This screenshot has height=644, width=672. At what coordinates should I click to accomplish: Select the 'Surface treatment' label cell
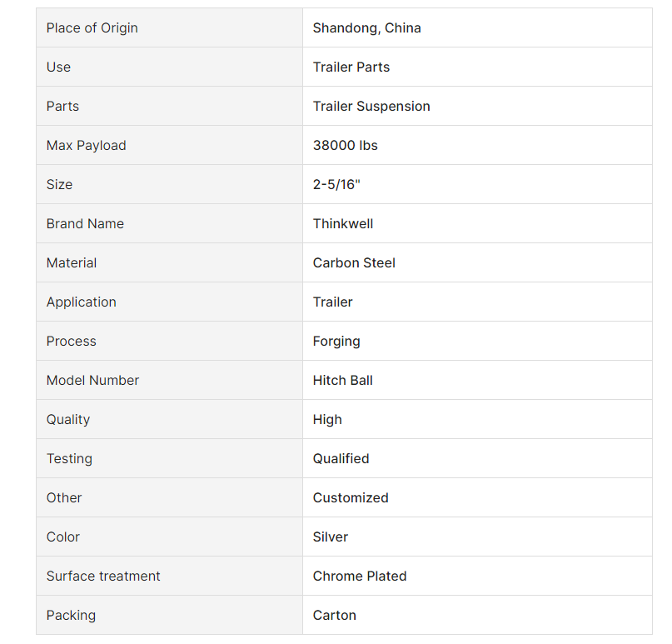pyautogui.click(x=169, y=576)
